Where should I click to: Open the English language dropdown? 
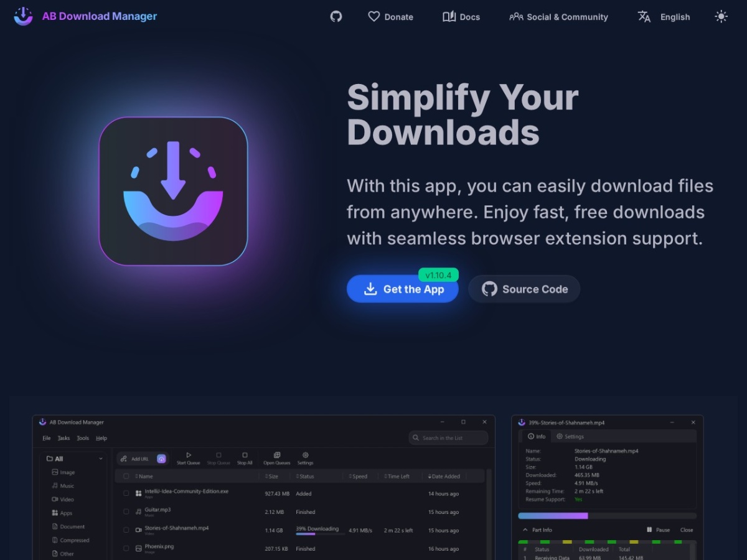664,17
